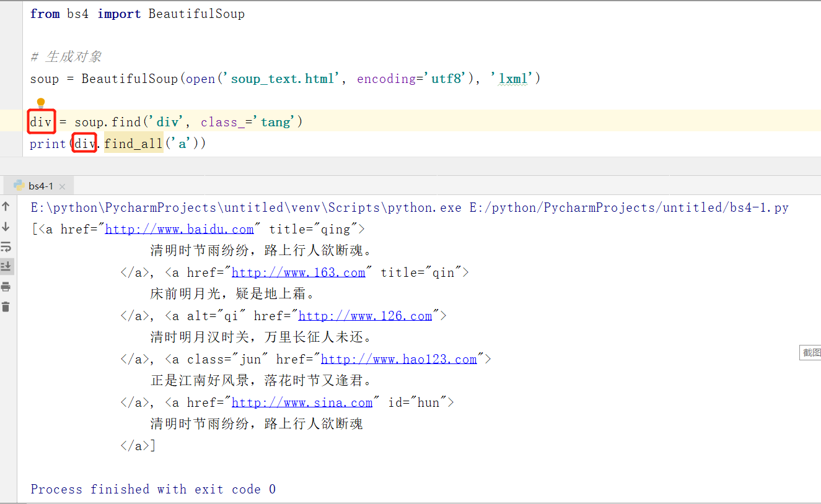Click 'BeautifulSoup' in the import line
The height and width of the screenshot is (504, 821).
(x=196, y=14)
